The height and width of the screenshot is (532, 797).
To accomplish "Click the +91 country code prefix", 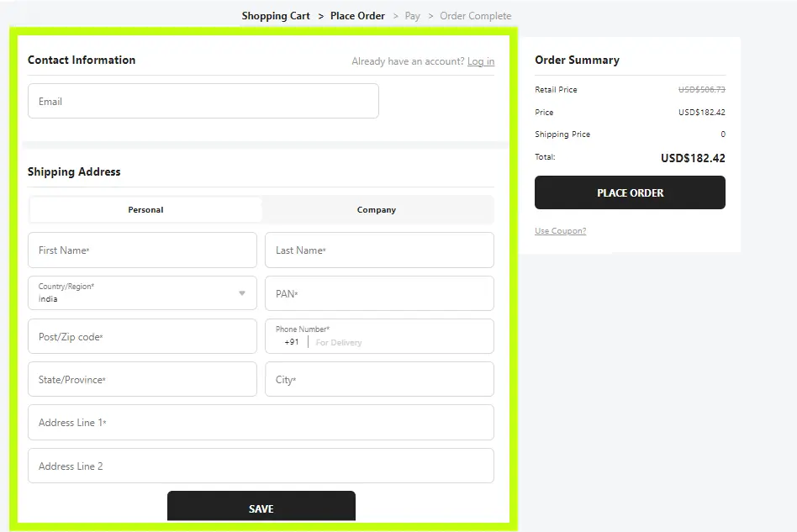I will [291, 342].
